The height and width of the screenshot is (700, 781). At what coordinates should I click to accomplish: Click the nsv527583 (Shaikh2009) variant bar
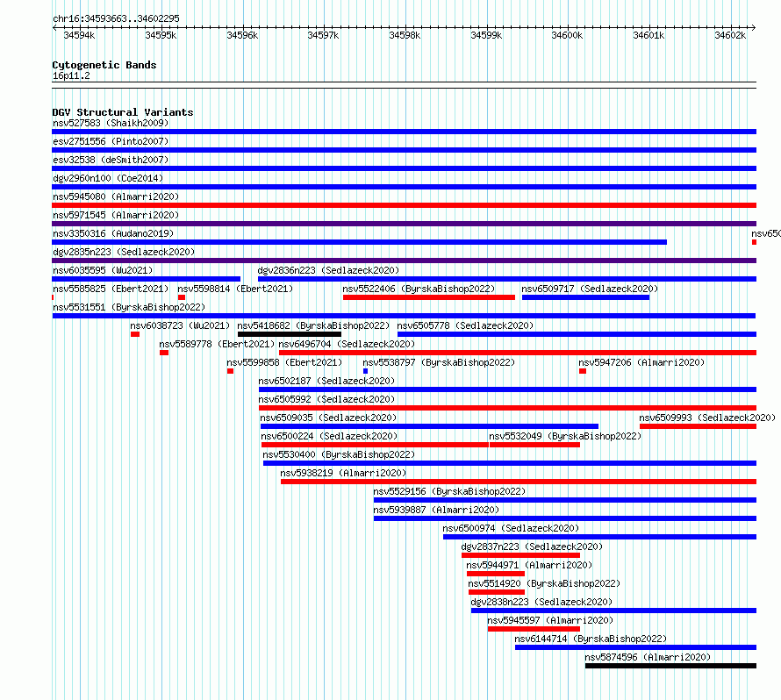[x=404, y=132]
